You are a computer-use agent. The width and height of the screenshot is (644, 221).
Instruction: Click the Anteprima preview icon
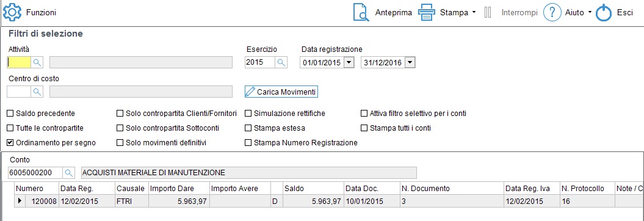coord(362,12)
